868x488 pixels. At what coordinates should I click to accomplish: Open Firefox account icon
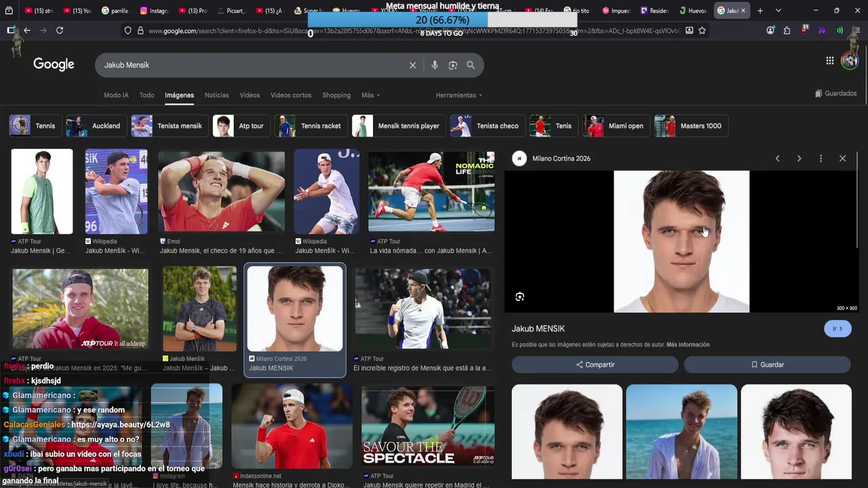point(770,30)
